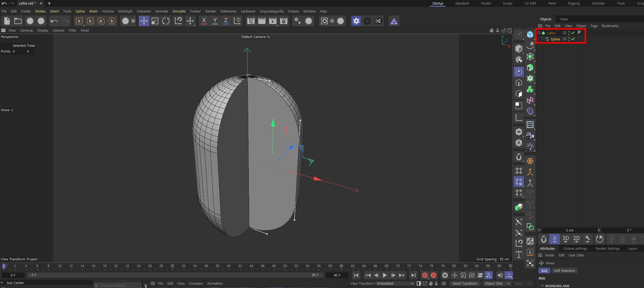Switch to the Takes tab
The width and height of the screenshot is (644, 288).
coord(564,19)
